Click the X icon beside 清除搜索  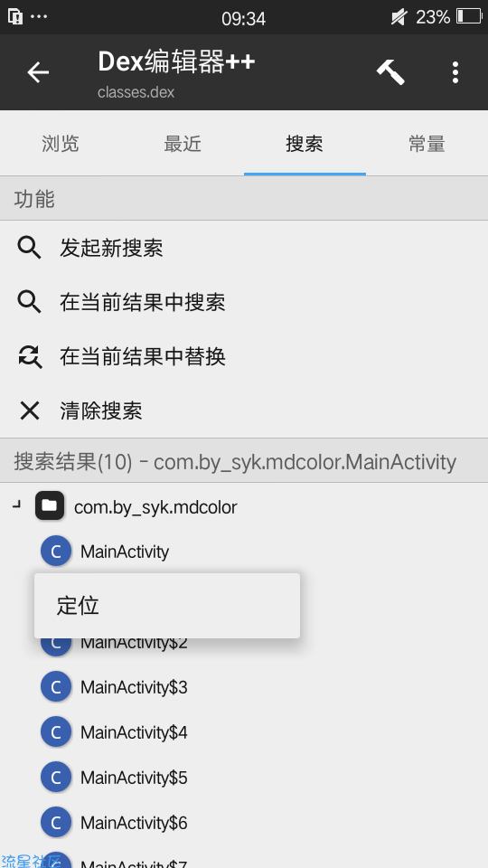29,410
